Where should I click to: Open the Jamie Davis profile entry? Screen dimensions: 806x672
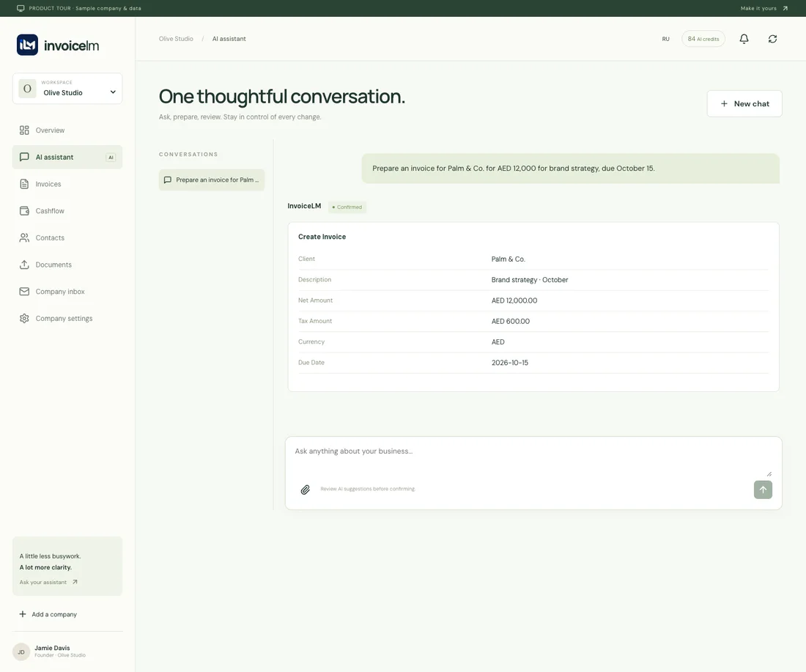tap(67, 651)
